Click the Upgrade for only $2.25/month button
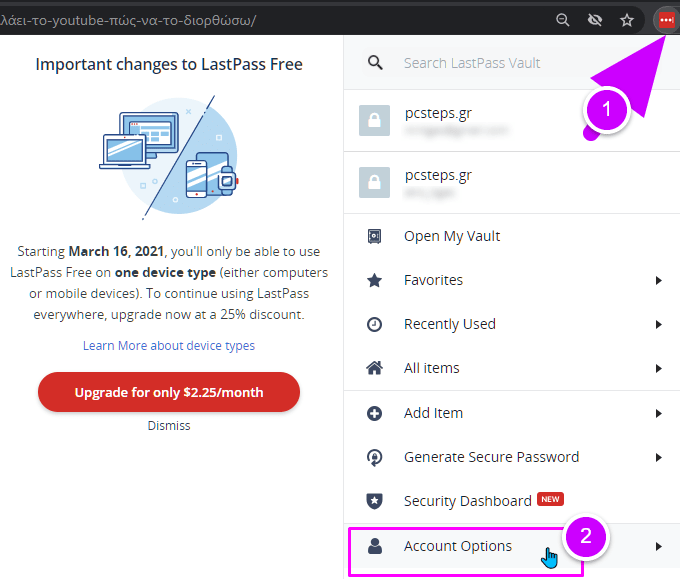 point(169,392)
